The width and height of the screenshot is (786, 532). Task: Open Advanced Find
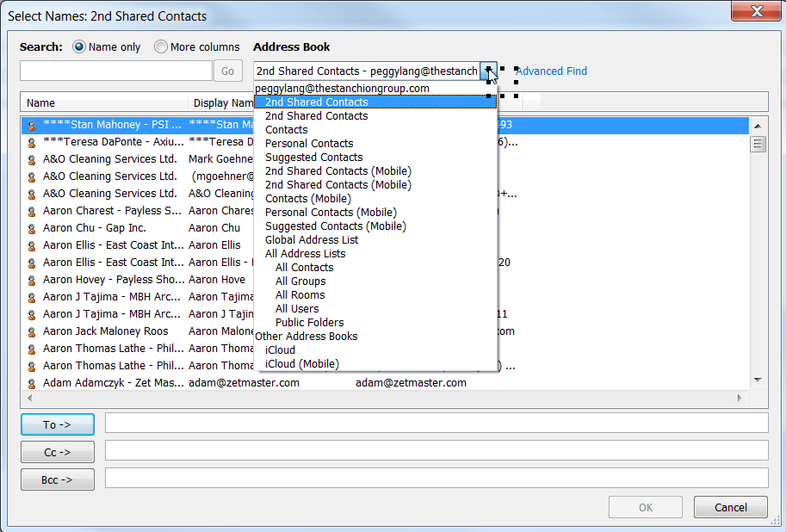552,71
